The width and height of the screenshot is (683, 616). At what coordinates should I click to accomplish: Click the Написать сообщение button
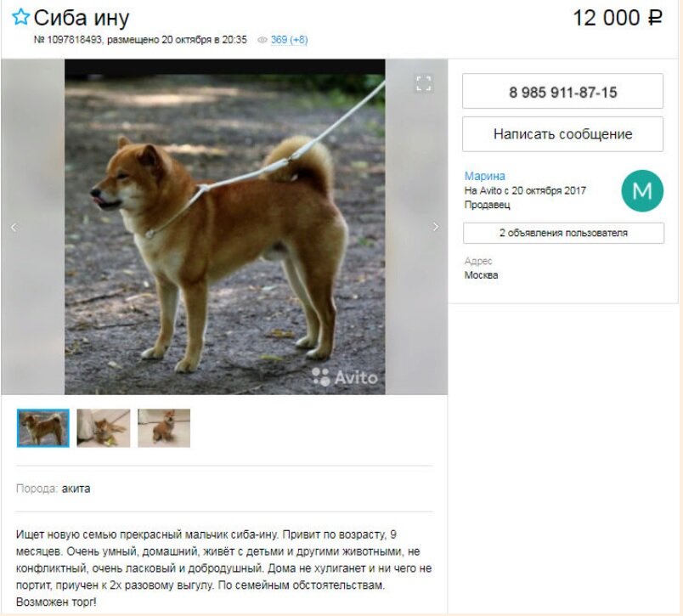coord(562,134)
